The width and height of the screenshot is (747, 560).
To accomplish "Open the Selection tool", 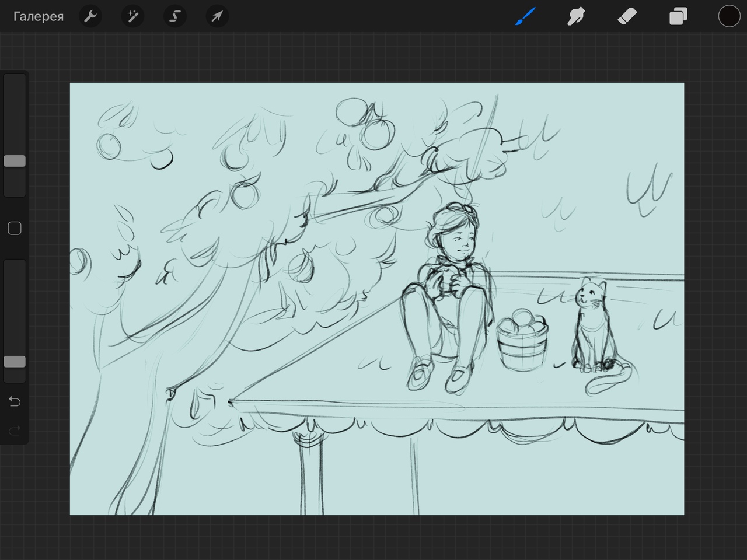I will 174,16.
